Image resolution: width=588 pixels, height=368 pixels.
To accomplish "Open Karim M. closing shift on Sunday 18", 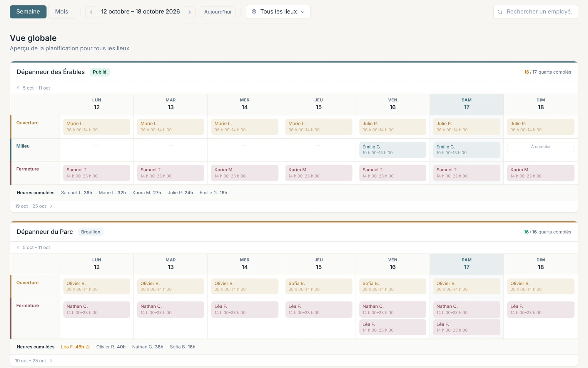I will (x=541, y=173).
